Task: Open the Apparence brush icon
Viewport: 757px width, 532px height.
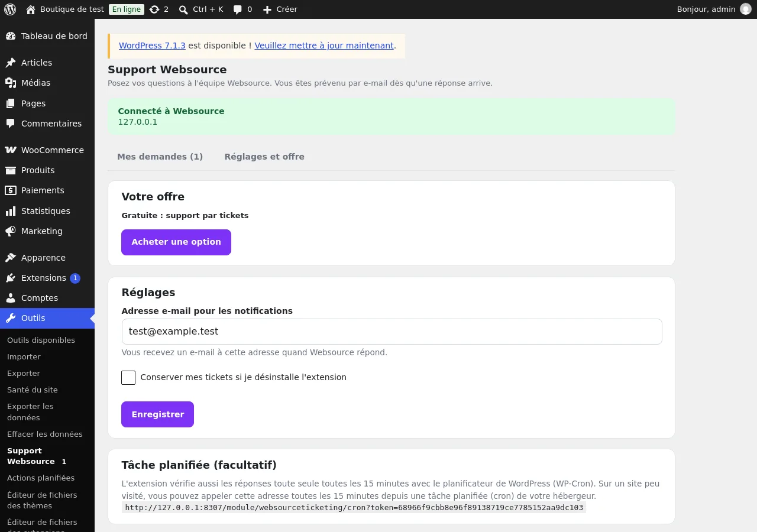Action: pyautogui.click(x=11, y=258)
